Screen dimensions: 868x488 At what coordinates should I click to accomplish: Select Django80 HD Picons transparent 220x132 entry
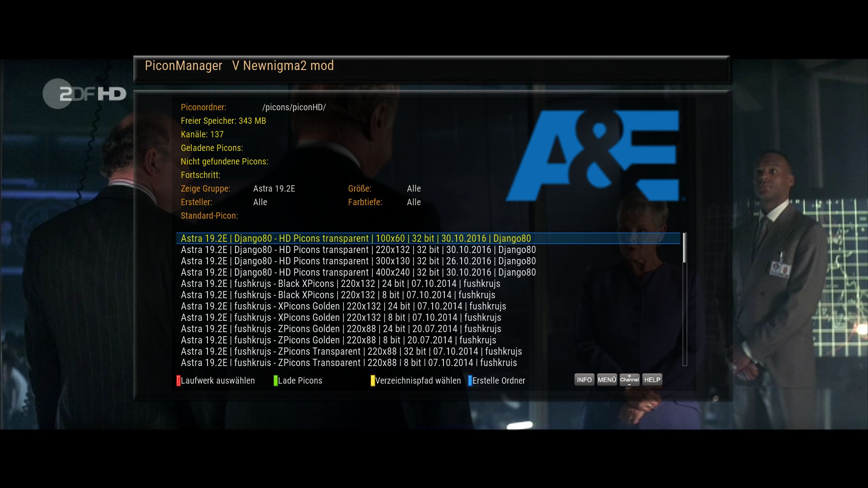click(358, 250)
